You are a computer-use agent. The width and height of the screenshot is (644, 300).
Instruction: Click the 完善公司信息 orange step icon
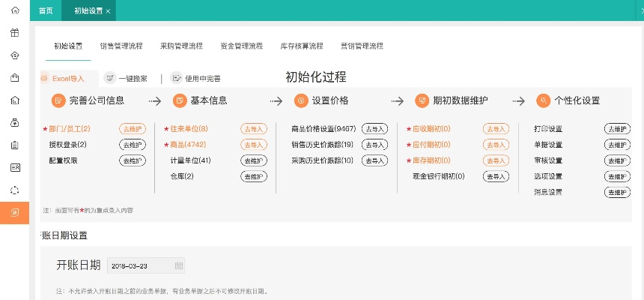pyautogui.click(x=58, y=100)
